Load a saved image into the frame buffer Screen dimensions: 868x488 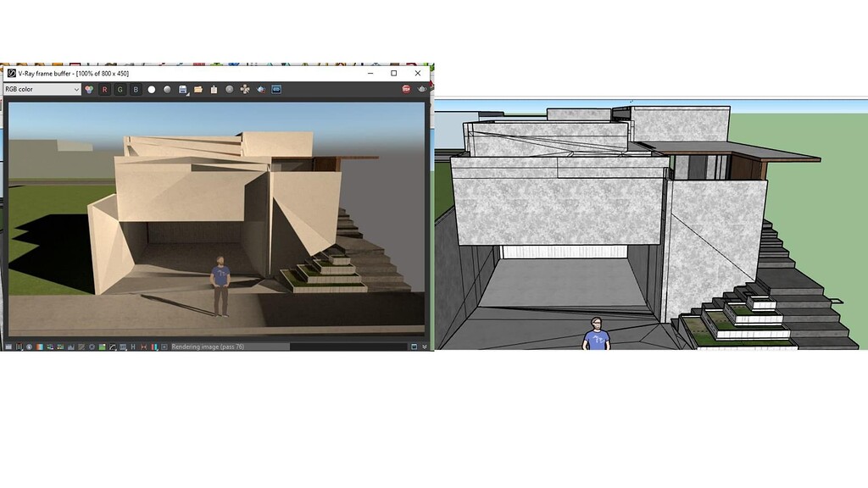(x=200, y=89)
